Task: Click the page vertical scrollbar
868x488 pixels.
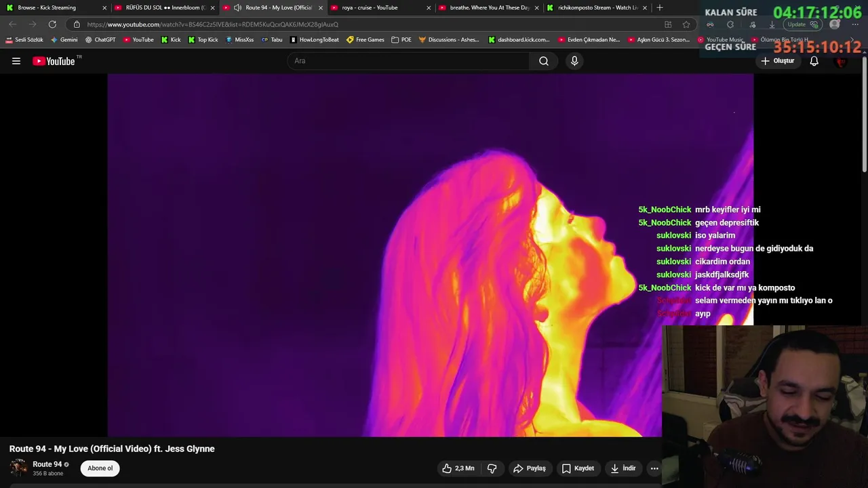Action: (864, 115)
